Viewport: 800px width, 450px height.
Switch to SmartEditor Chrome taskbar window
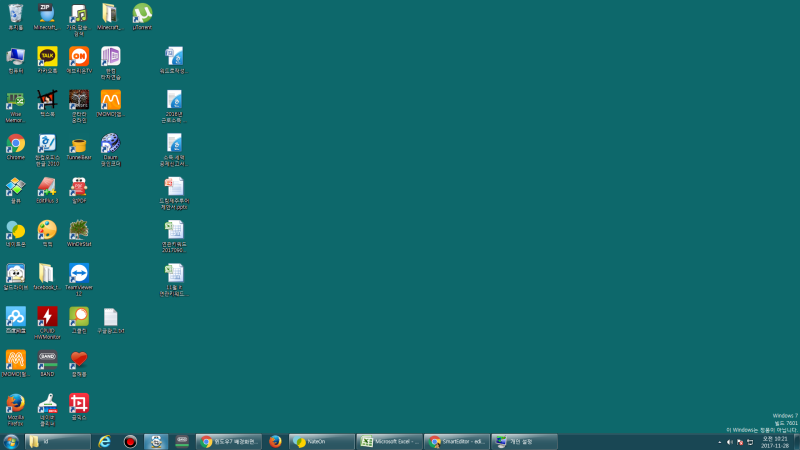pyautogui.click(x=457, y=442)
